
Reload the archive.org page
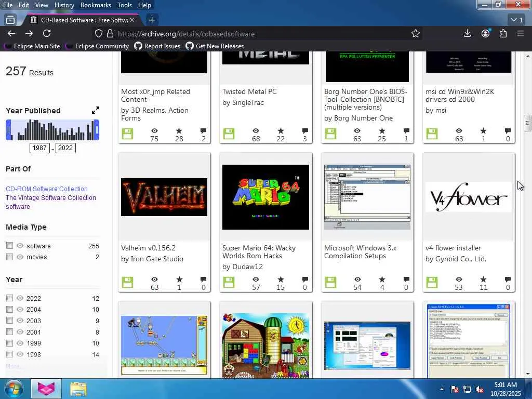point(47,33)
